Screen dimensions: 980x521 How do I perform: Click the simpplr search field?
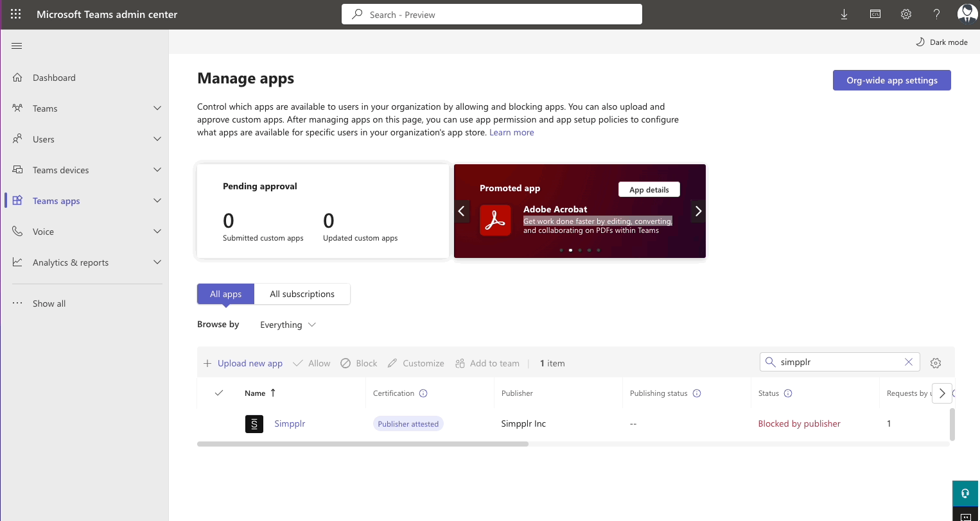pyautogui.click(x=839, y=362)
